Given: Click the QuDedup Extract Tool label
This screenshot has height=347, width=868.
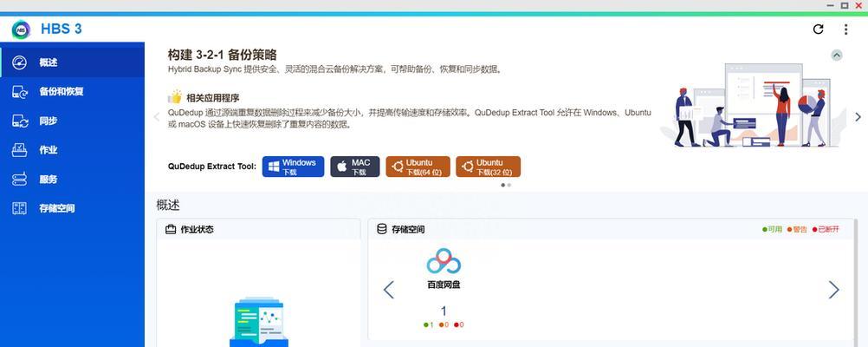Looking at the screenshot, I should coord(212,167).
